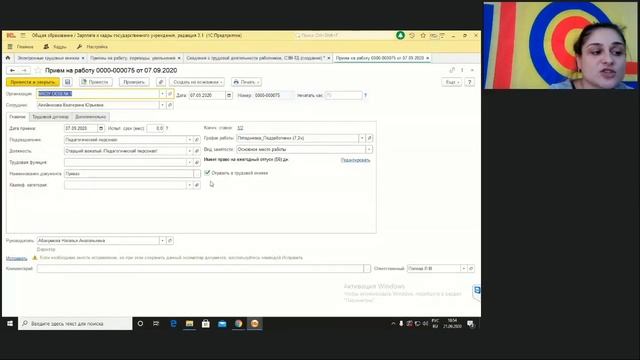
Task: Open График работы record icon
Action: pyautogui.click(x=369, y=138)
